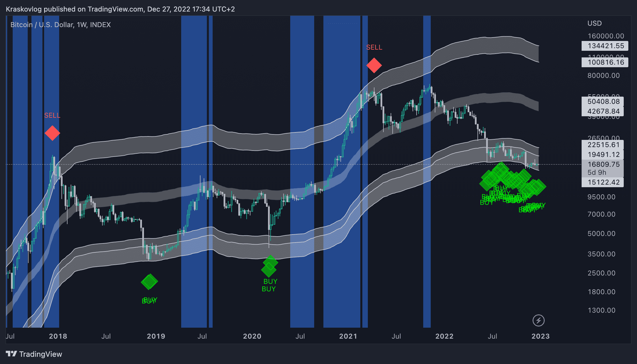Screen dimensions: 637x364
Task: Click the red SELL diamond near 2021
Action: point(374,65)
